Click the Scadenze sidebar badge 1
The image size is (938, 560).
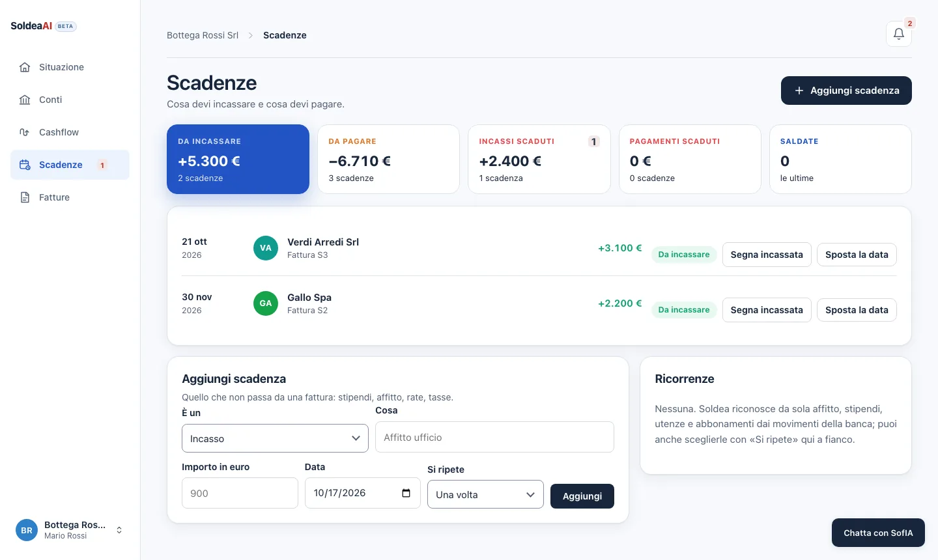[x=102, y=165]
